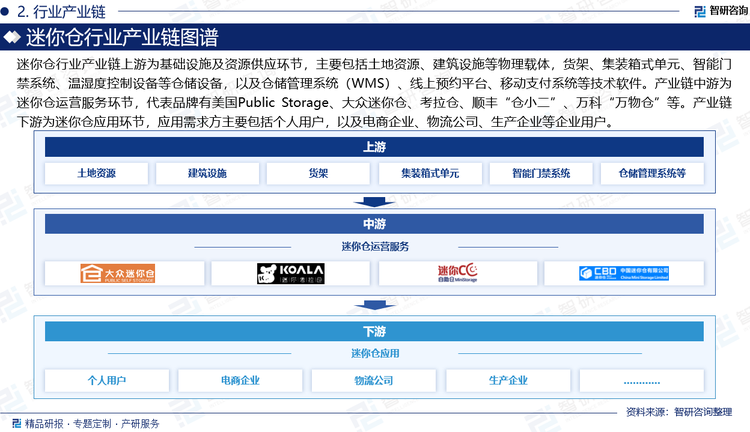750x432 pixels.
Task: Click the 资料来源：智研咨询整理 text
Action: tap(679, 412)
